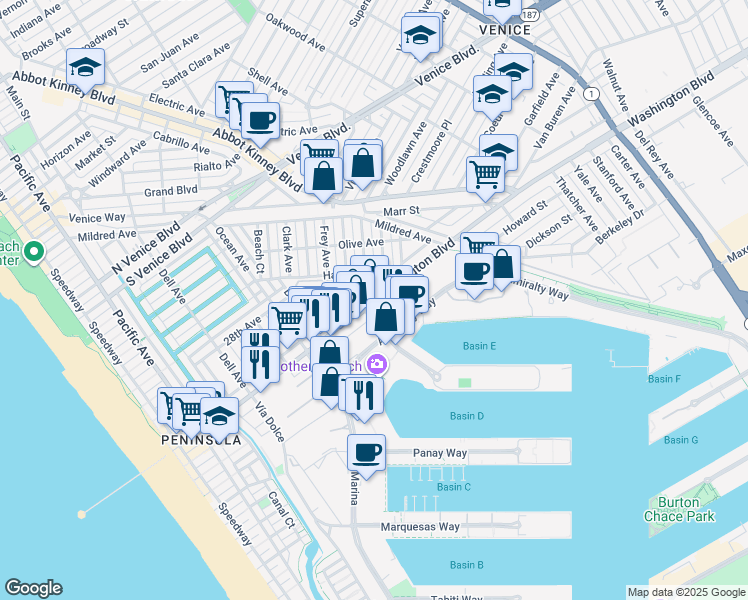Select the Basin F water label

point(664,379)
